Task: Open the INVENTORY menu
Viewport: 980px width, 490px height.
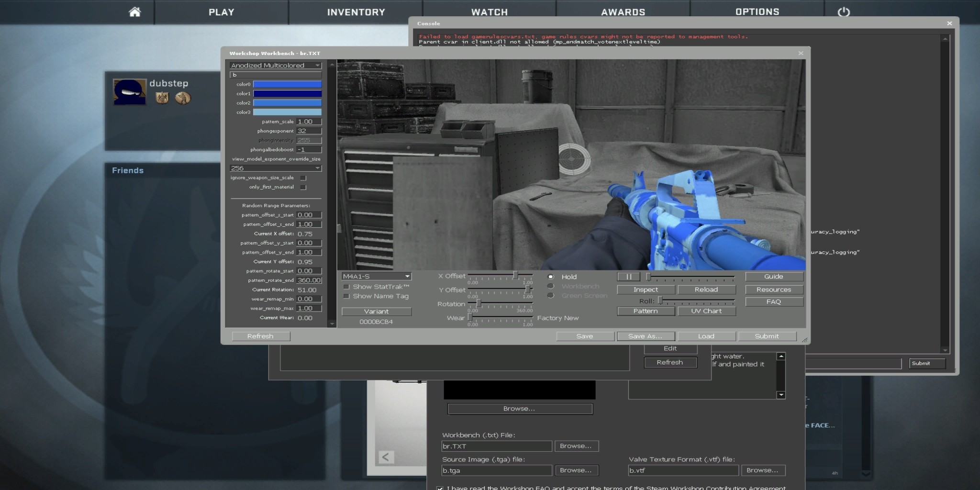Action: coord(356,12)
